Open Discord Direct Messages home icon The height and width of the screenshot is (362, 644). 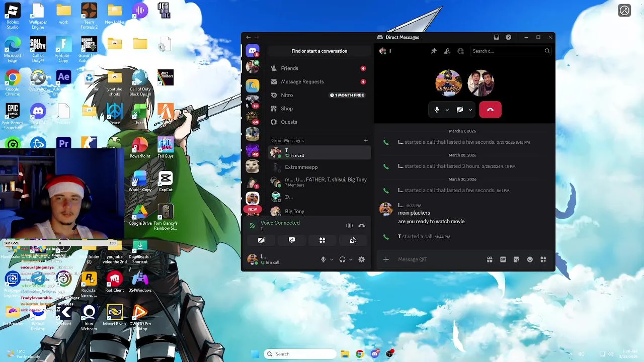click(x=253, y=51)
